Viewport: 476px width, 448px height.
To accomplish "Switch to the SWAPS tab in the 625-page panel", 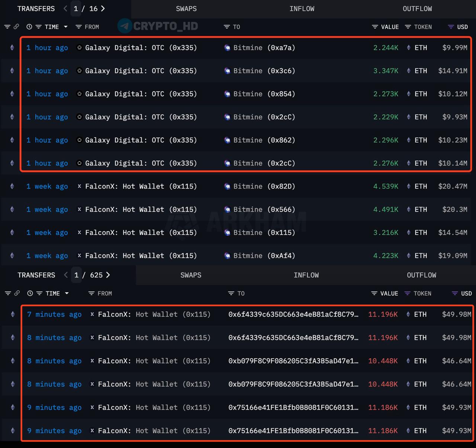I will [191, 275].
